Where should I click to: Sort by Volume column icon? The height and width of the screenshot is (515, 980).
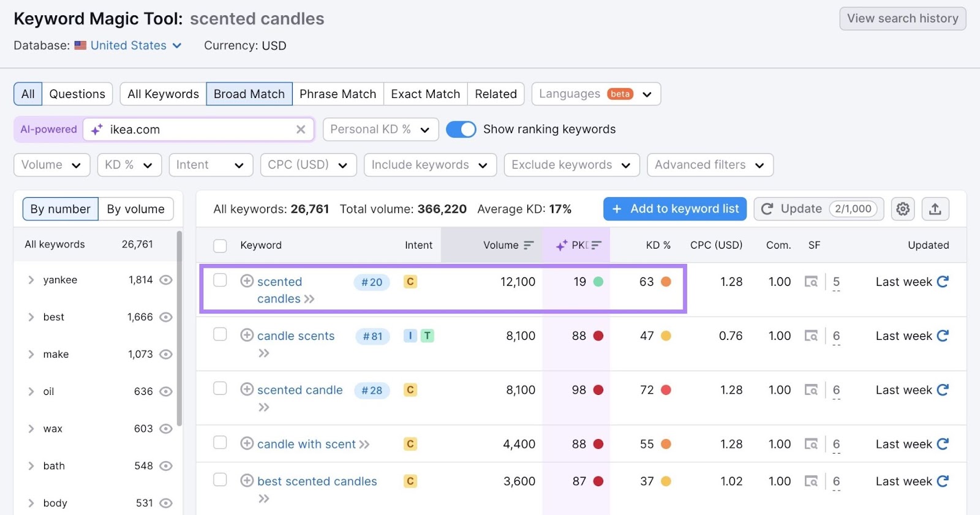(x=529, y=245)
